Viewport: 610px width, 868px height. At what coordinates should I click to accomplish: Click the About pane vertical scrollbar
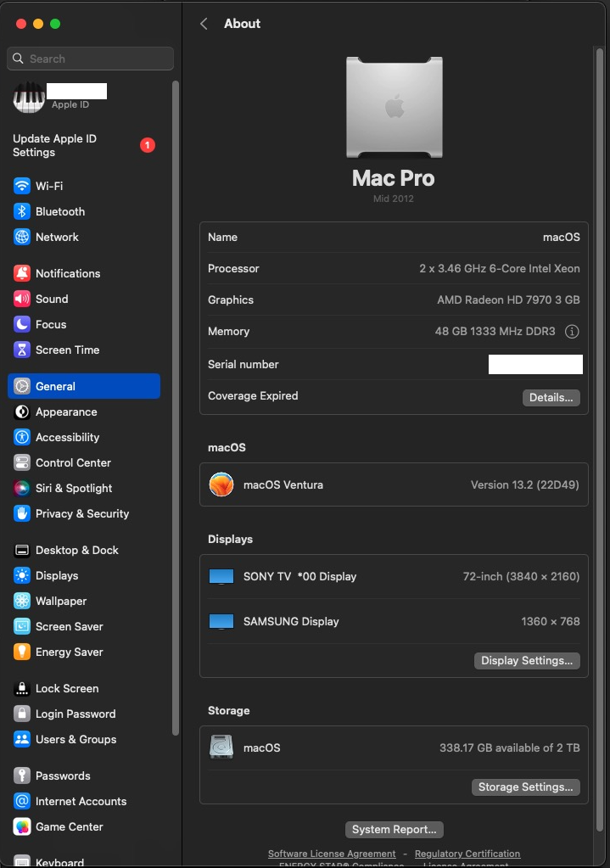coord(600,439)
